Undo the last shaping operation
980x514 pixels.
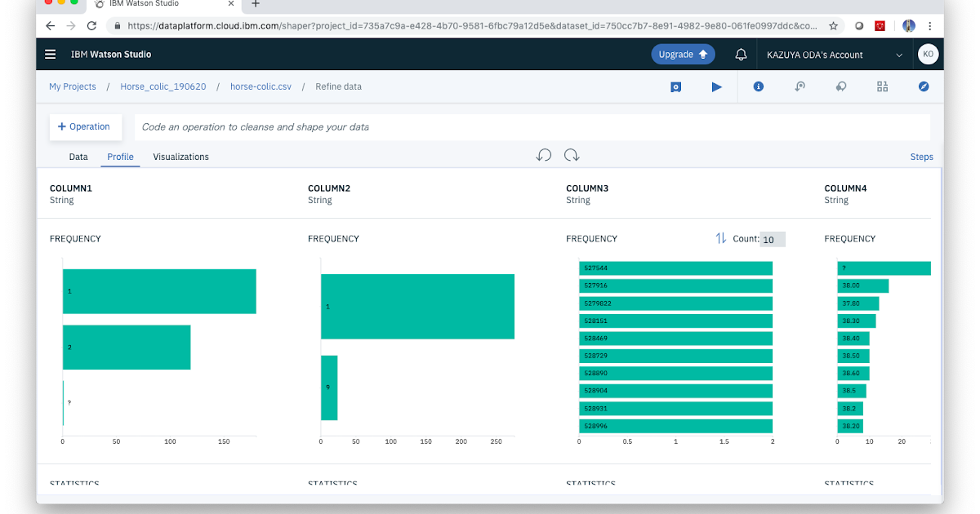(x=543, y=154)
